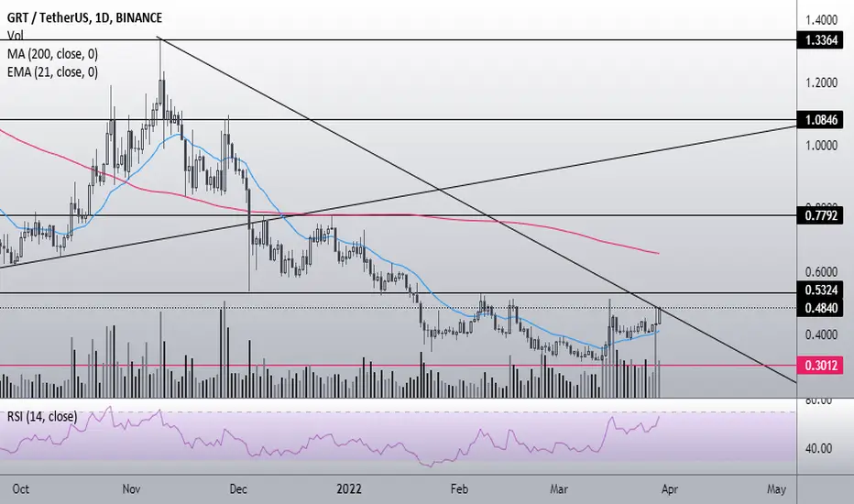
Task: Select the MA (200, close, 0) indicator label
Action: click(52, 54)
